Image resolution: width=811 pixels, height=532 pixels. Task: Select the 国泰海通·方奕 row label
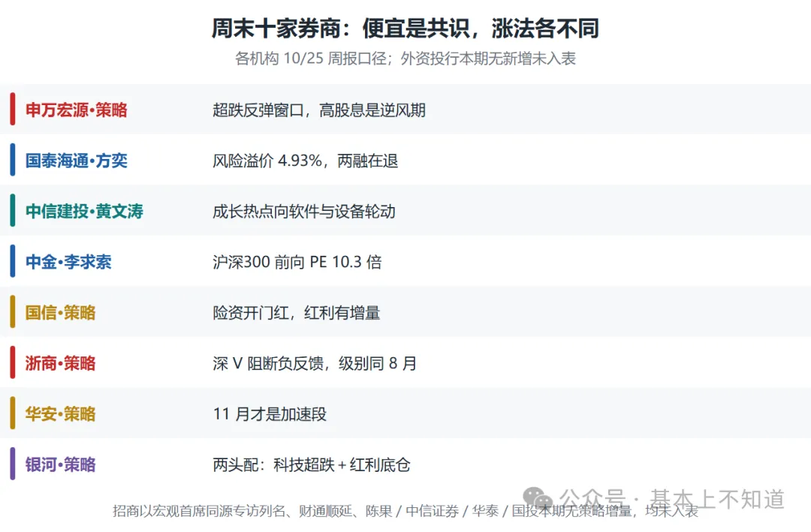pyautogui.click(x=77, y=161)
